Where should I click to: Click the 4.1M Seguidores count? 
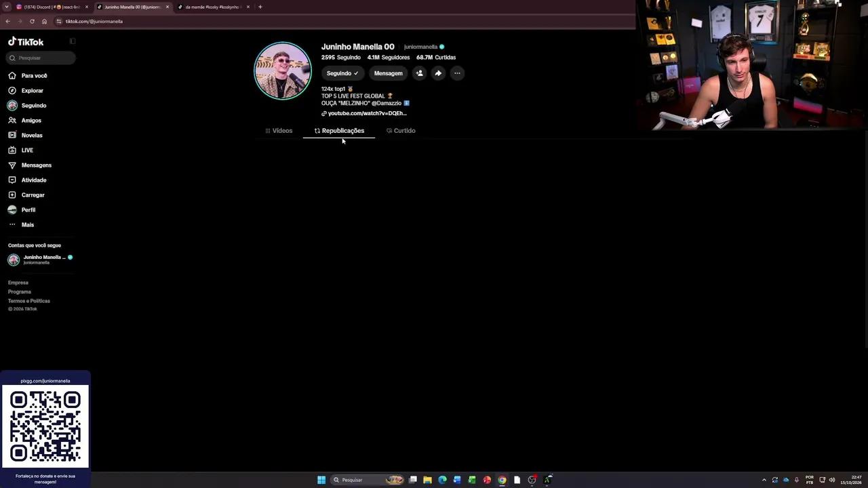[389, 58]
